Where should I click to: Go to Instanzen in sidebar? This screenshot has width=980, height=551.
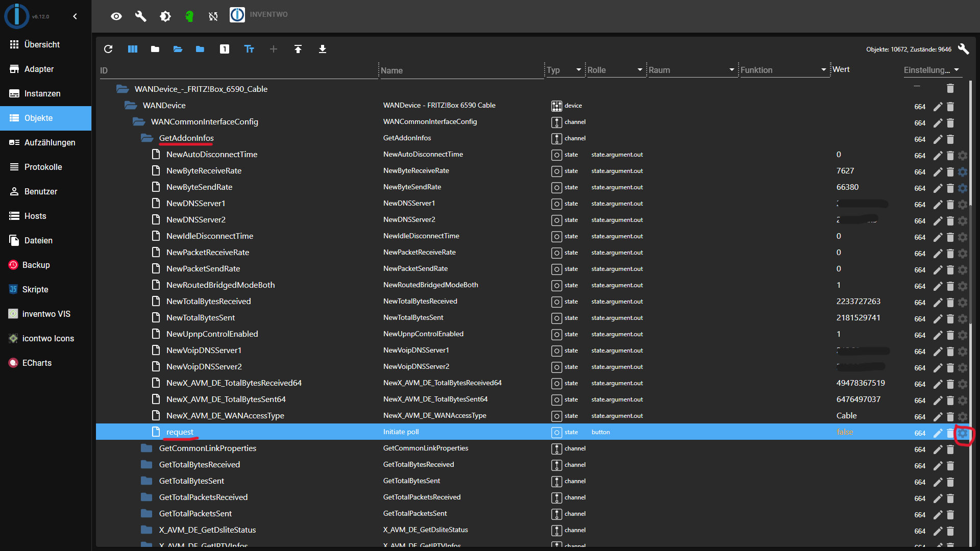(x=46, y=93)
